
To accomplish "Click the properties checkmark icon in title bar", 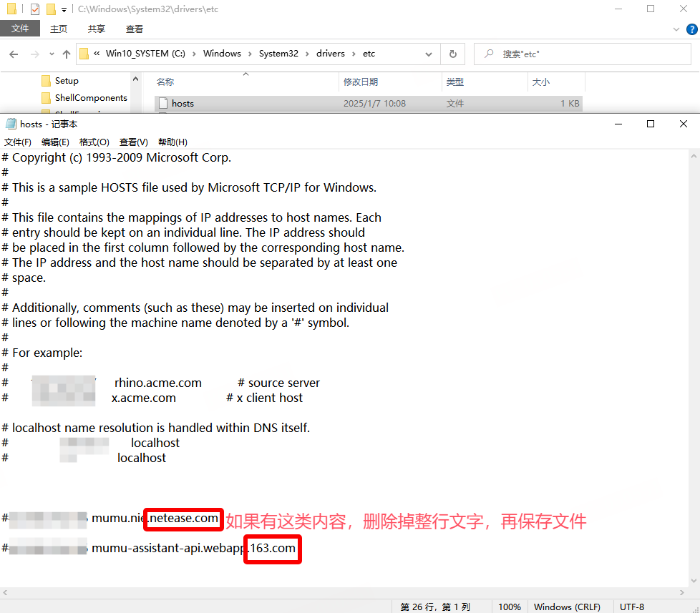I will [x=35, y=9].
